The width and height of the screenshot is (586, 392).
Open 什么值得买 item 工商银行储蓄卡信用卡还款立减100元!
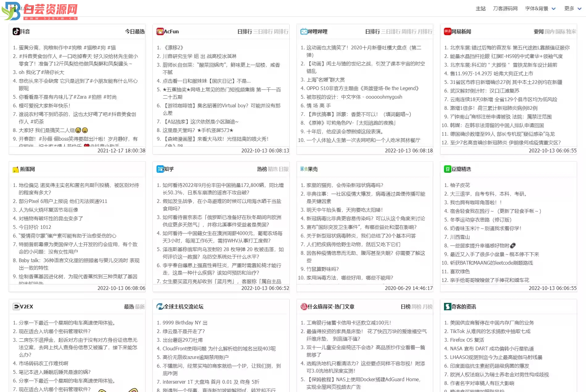tap(349, 323)
